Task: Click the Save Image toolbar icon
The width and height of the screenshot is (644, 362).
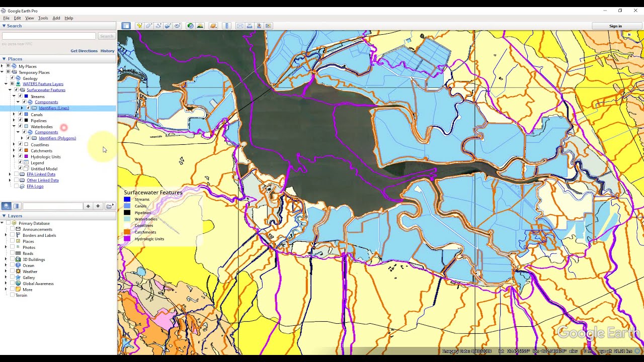Action: [x=259, y=26]
